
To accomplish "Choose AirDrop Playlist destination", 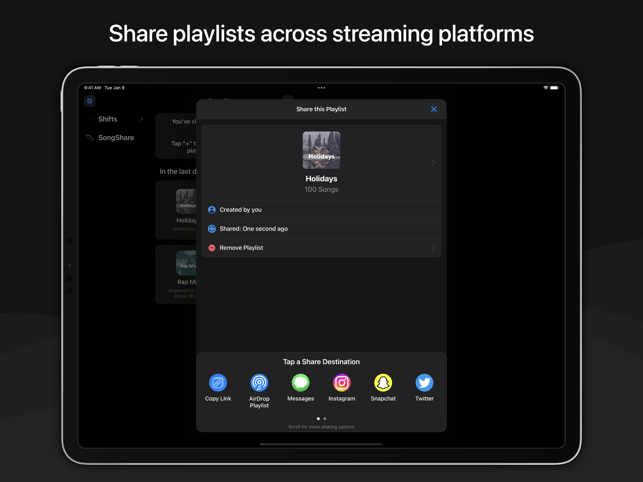I will pos(259,383).
